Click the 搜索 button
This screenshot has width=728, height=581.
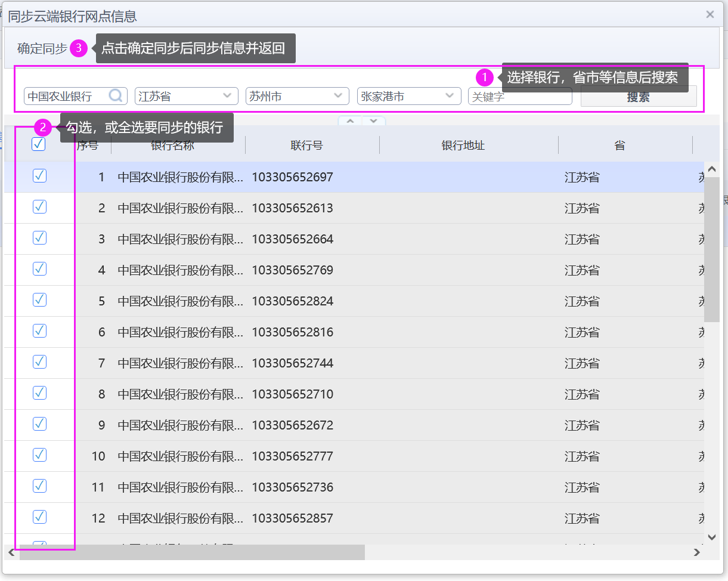pyautogui.click(x=639, y=97)
